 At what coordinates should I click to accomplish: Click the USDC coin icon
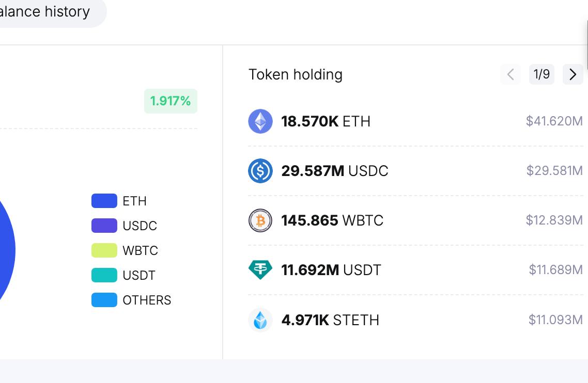[x=260, y=171]
